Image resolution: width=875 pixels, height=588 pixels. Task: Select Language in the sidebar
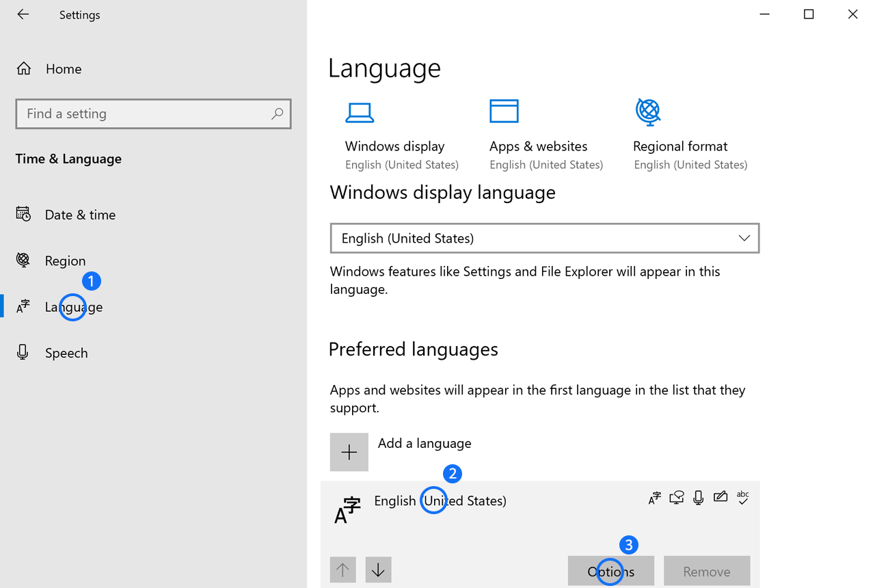(73, 307)
